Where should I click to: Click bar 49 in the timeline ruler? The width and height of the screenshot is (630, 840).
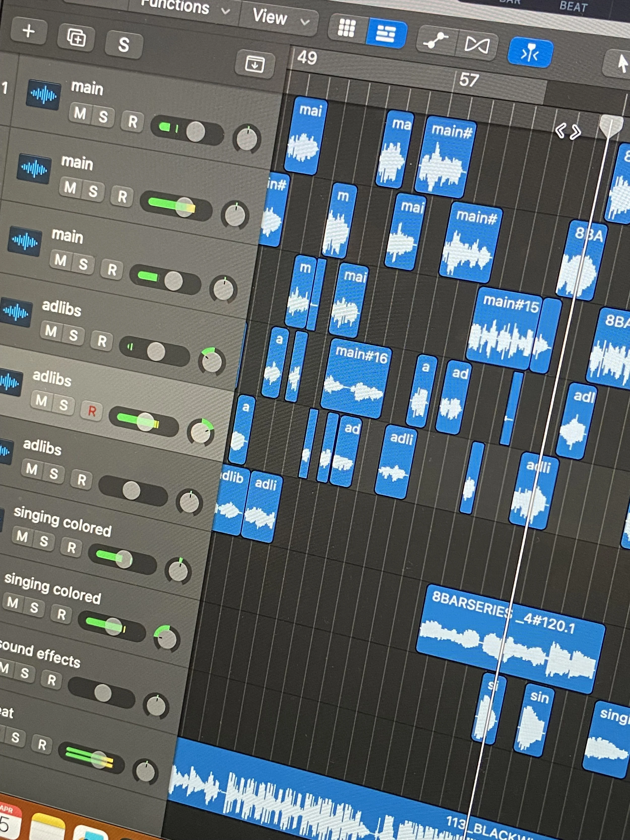(307, 58)
